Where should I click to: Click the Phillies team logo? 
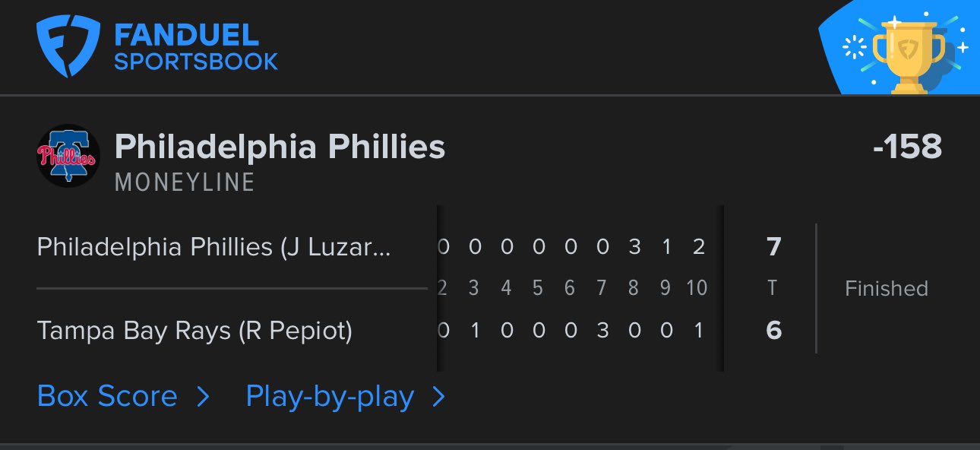coord(68,156)
